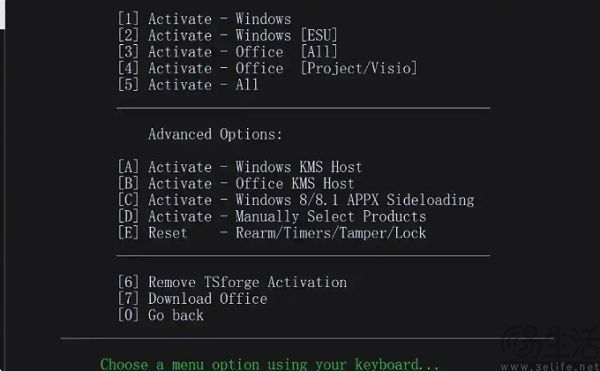This screenshot has width=600, height=371.
Task: Select option 5 Activate All
Action: (x=188, y=85)
